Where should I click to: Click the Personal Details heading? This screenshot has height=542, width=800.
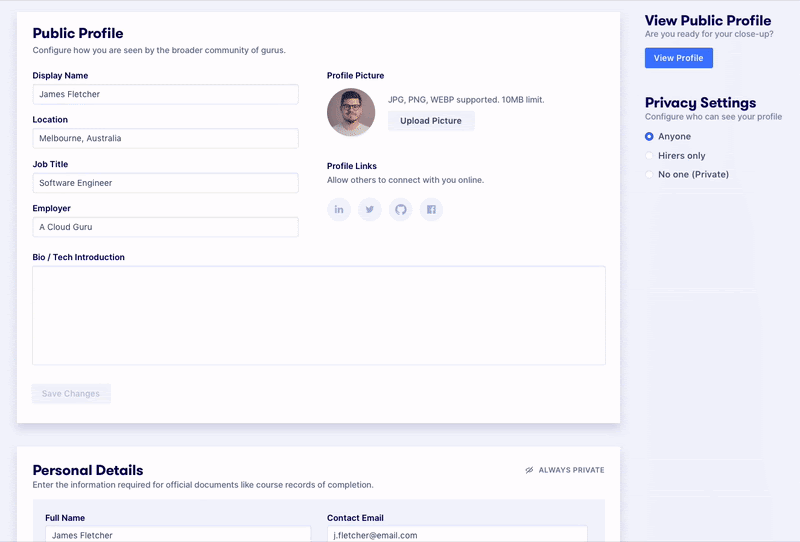click(88, 470)
